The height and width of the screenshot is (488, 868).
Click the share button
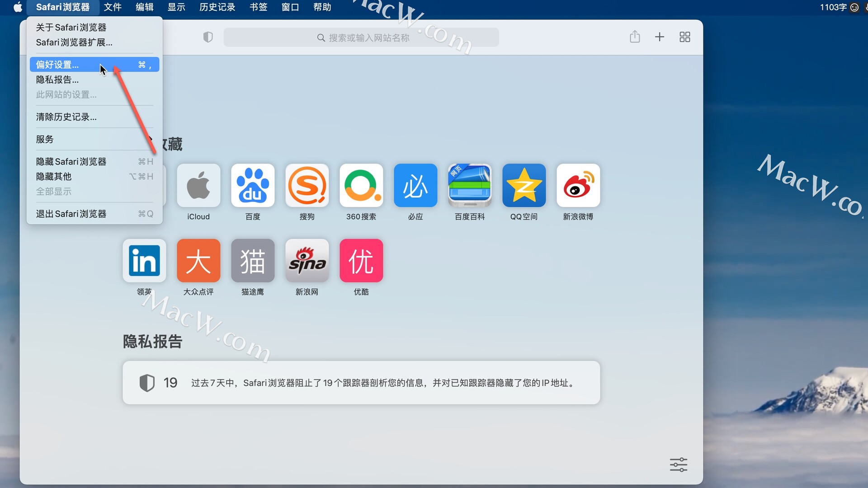point(635,37)
